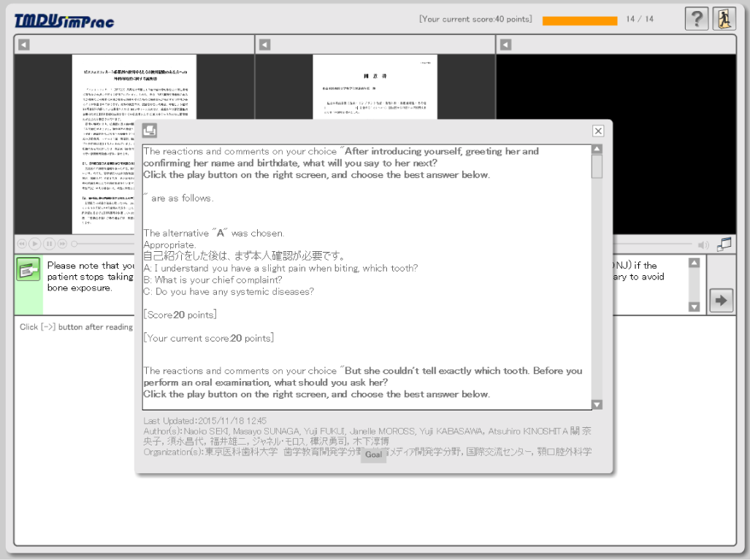Open the help question mark button
The height and width of the screenshot is (560, 750).
(x=696, y=19)
